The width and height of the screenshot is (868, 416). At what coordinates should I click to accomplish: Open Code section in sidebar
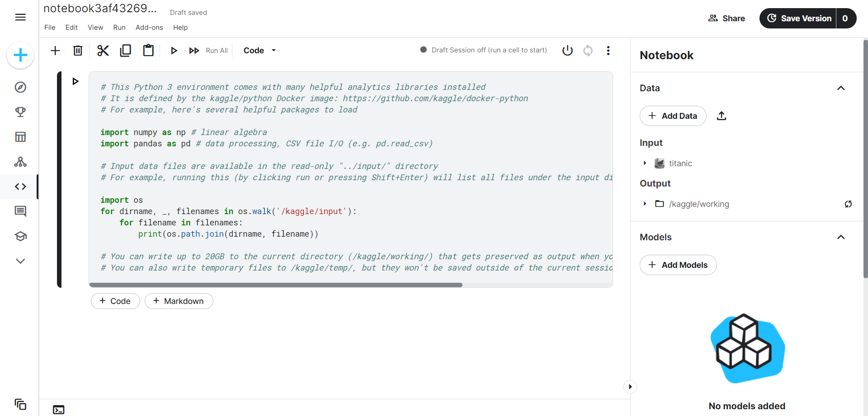pos(20,187)
